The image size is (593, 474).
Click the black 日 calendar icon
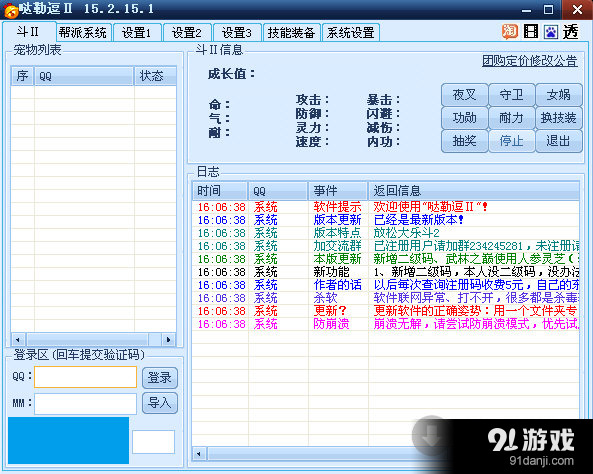pyautogui.click(x=531, y=32)
